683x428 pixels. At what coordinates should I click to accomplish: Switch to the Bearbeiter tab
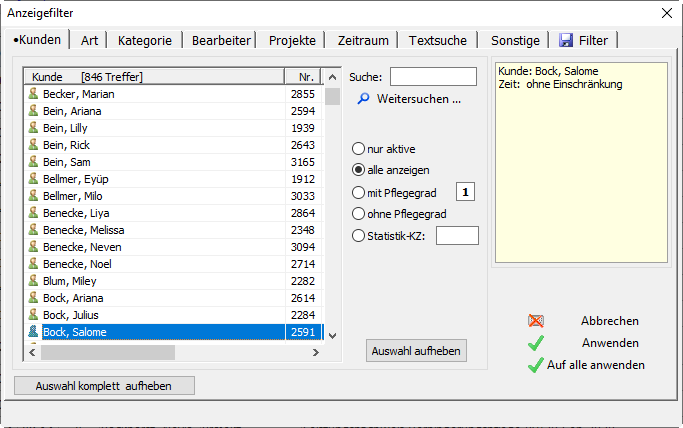(x=221, y=40)
